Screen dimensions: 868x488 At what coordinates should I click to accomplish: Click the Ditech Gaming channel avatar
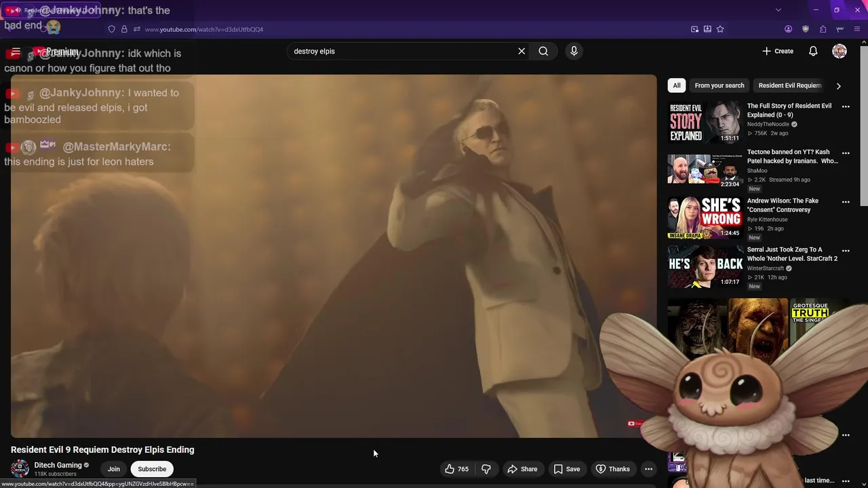[20, 468]
